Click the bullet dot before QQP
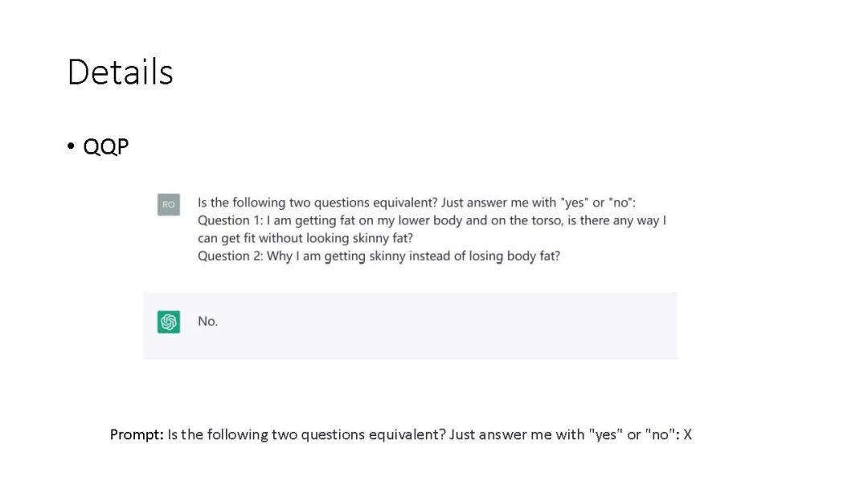This screenshot has width=868, height=489. click(70, 146)
